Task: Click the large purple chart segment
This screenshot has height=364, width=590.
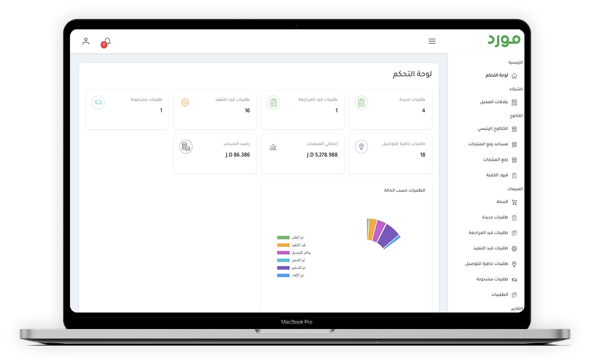Action: point(388,235)
